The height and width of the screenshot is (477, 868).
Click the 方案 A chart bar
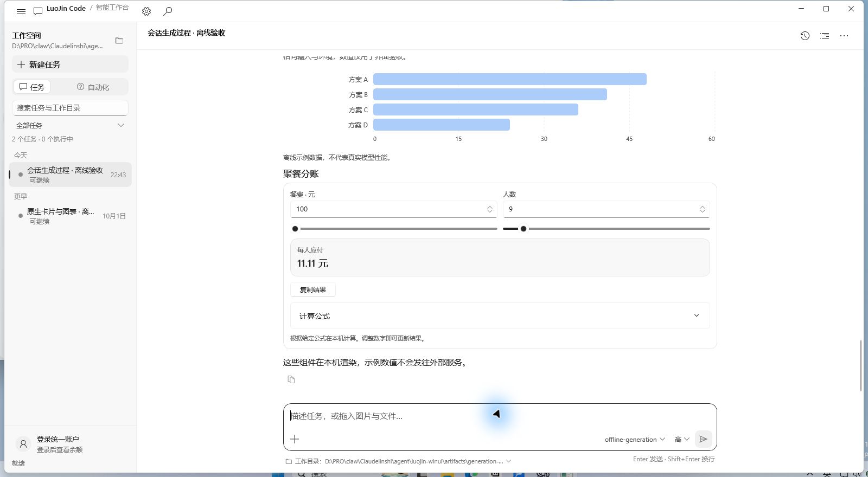click(510, 79)
